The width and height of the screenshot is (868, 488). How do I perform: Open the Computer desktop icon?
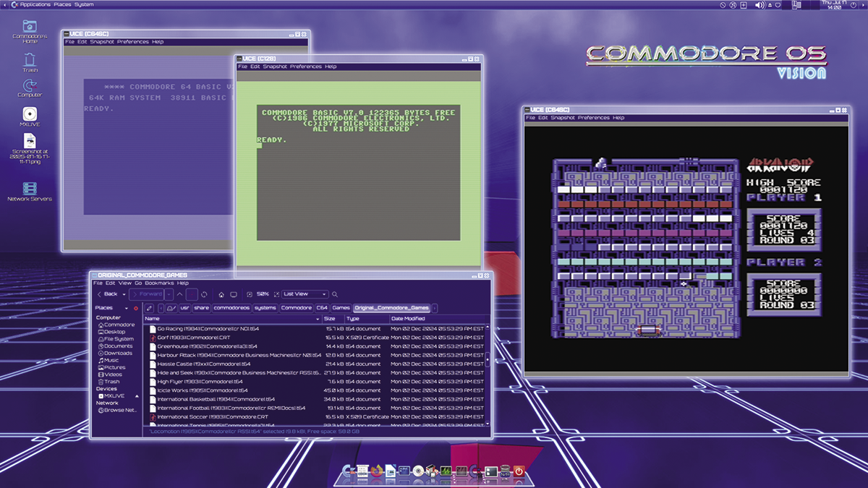tap(30, 89)
